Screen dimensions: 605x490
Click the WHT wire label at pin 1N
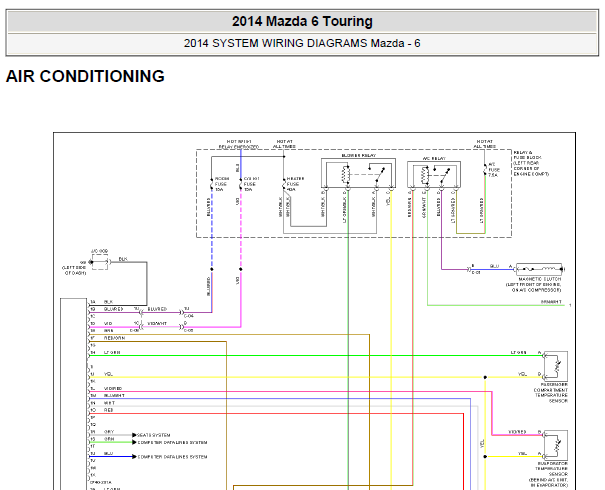(109, 403)
